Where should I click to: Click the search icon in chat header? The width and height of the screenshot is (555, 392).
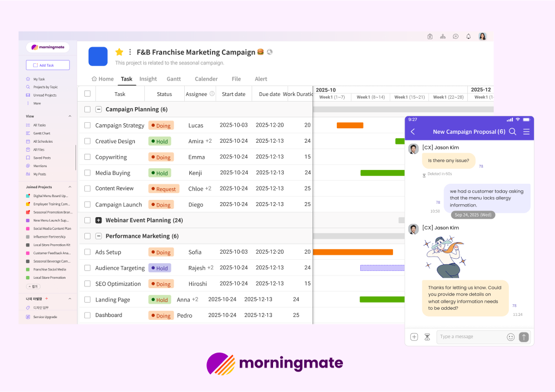(x=512, y=132)
